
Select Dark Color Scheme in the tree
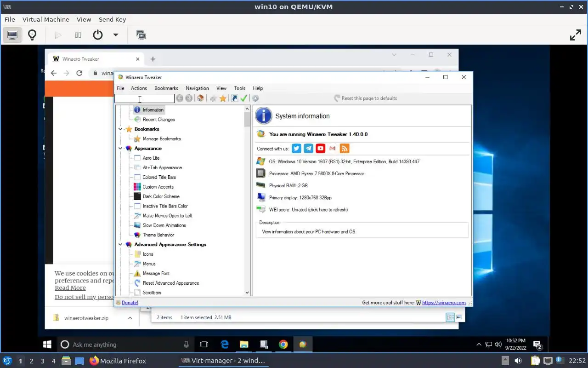161,196
